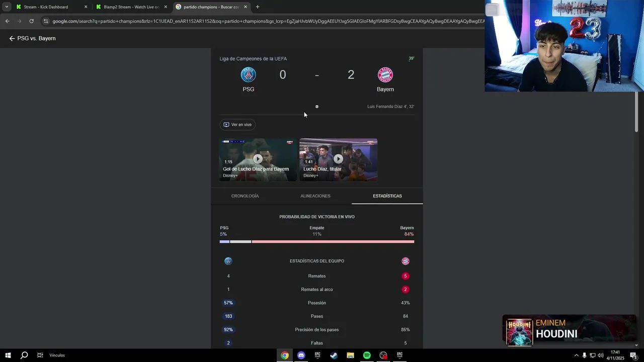Screen dimensions: 644x362
Task: Go back using the PSG vs. Bayern arrow
Action: (12, 38)
